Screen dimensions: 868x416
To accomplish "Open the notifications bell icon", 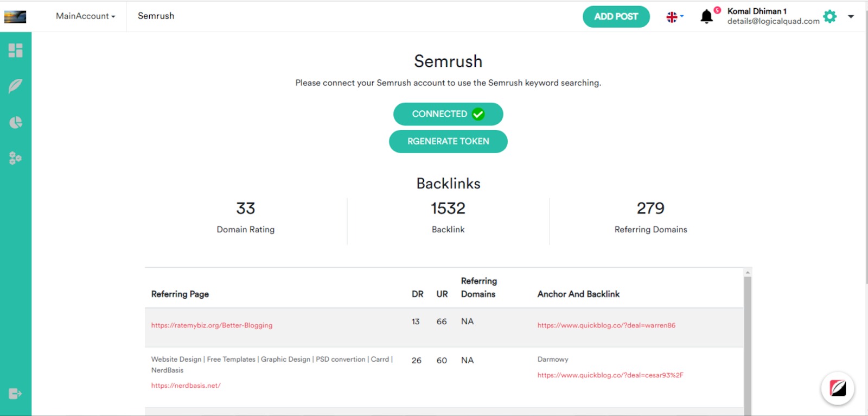I will point(706,17).
